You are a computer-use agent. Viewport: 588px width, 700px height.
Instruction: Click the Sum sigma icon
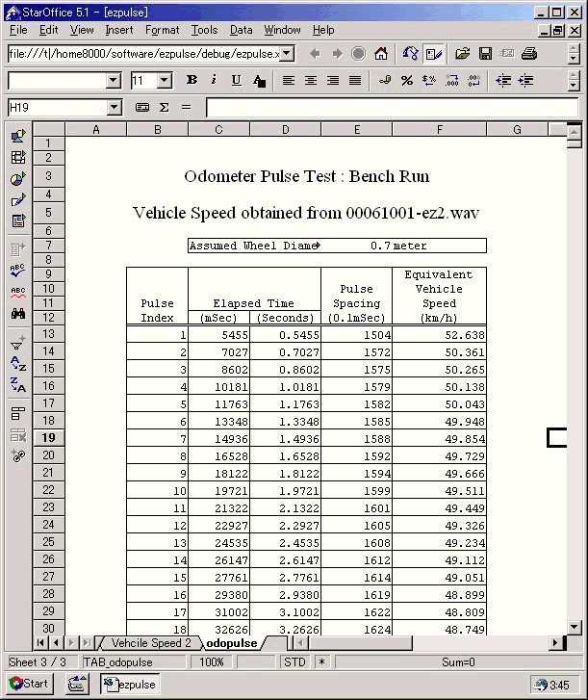(165, 108)
